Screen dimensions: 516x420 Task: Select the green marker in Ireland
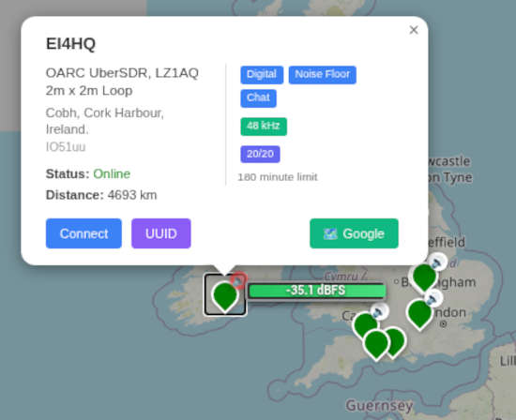[225, 297]
